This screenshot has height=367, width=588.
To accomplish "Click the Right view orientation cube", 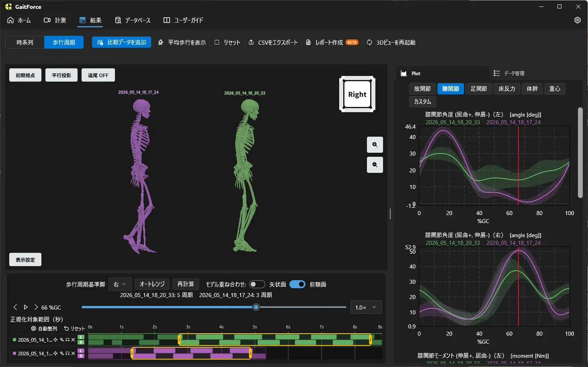I will coord(357,94).
